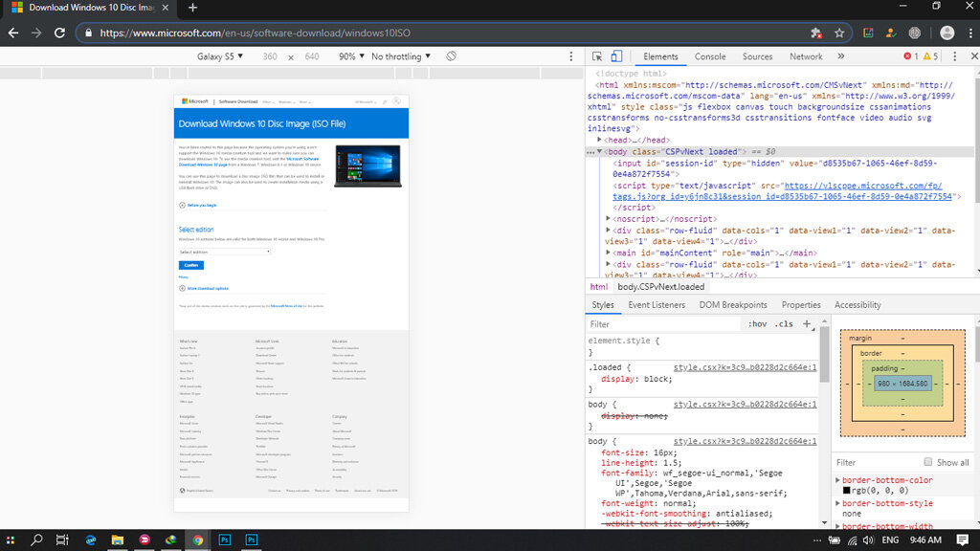The width and height of the screenshot is (980, 551).
Task: Click the yellow warning count indicator
Action: (930, 56)
